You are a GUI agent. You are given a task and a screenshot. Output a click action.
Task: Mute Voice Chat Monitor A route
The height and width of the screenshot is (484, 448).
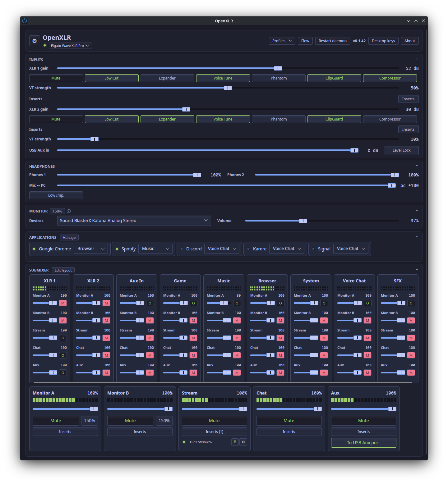[x=367, y=303]
